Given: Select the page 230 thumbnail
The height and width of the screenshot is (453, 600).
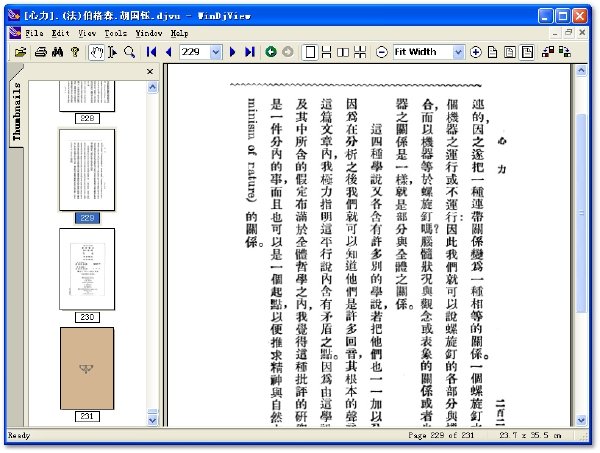Looking at the screenshot, I should coord(87,269).
